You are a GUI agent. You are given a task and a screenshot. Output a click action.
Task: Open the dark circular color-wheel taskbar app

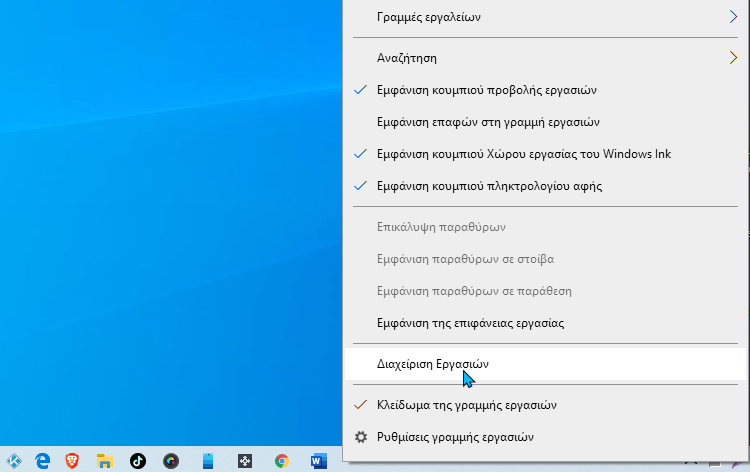coord(171,461)
